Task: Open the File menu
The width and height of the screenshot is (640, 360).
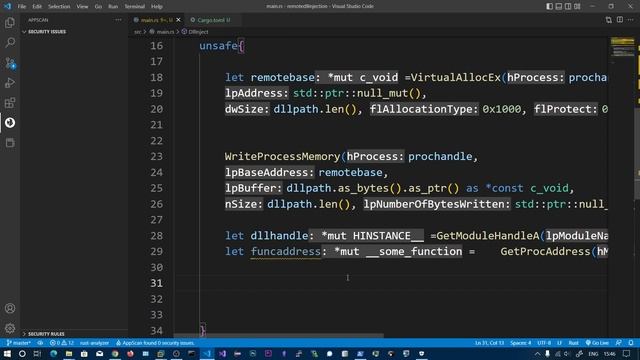Action: 22,7
